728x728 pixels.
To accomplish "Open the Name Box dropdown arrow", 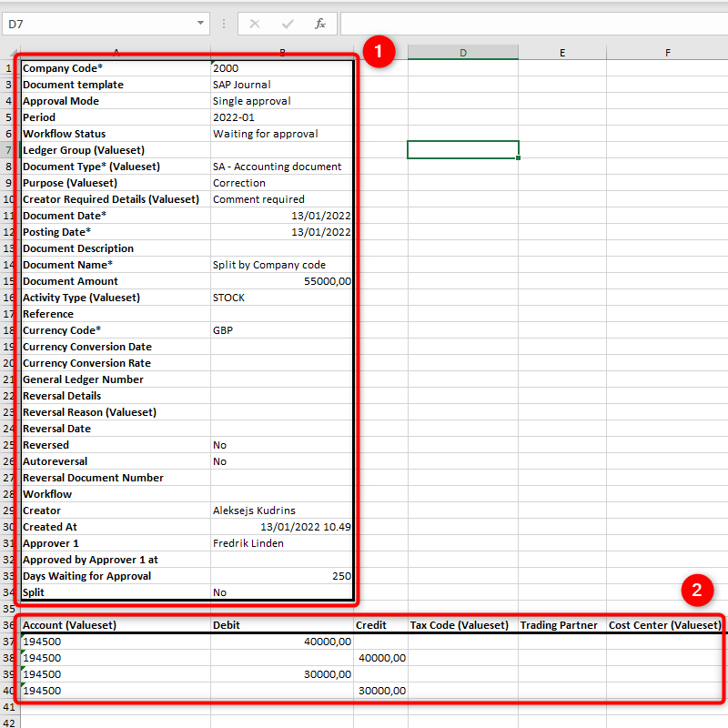I will [200, 24].
